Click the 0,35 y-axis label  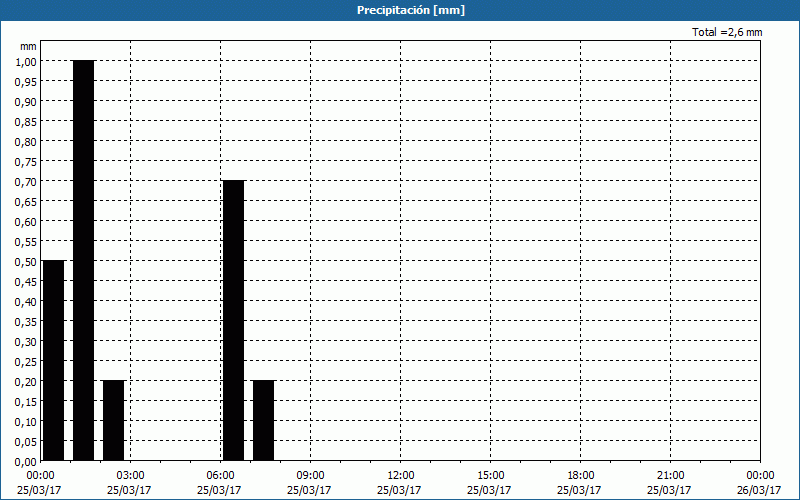point(26,321)
